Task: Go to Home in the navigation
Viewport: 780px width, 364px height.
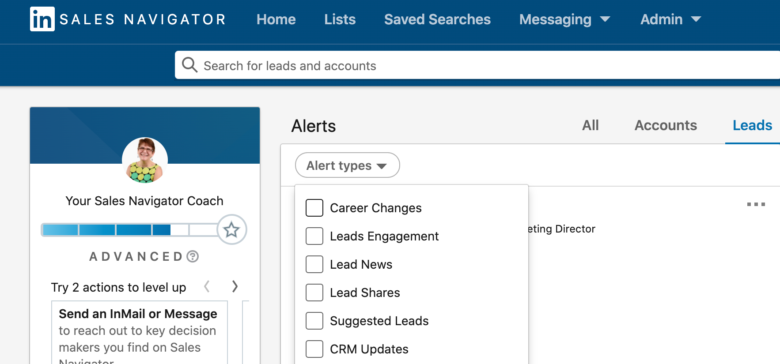Action: [x=276, y=19]
